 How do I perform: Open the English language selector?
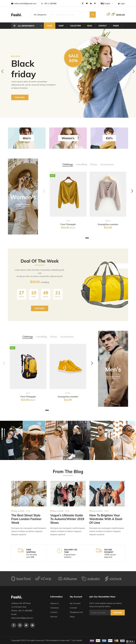[107, 4]
